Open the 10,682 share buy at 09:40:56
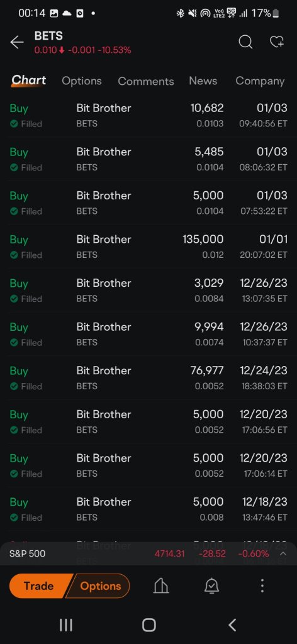Screen dimensions: 297x644 (x=148, y=115)
